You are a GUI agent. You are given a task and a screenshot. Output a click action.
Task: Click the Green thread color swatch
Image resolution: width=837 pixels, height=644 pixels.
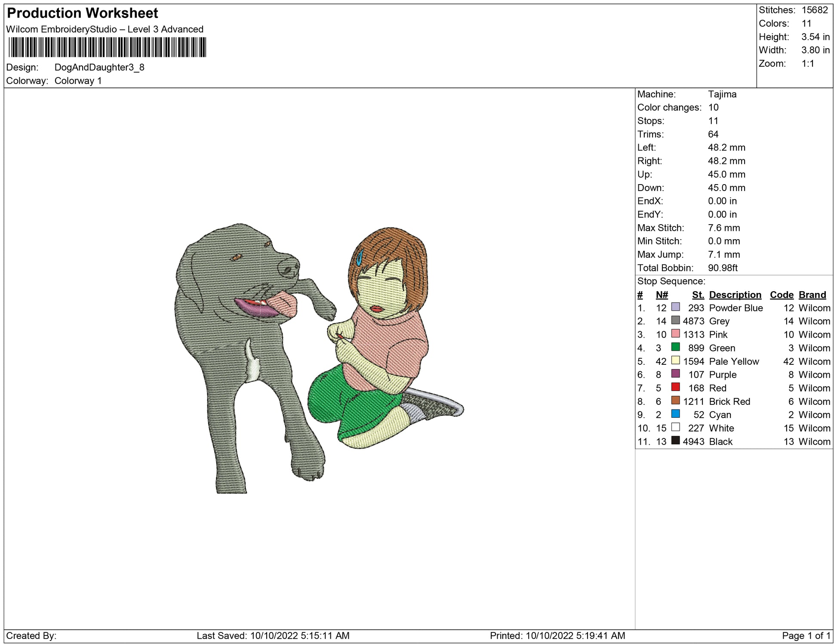(x=675, y=347)
